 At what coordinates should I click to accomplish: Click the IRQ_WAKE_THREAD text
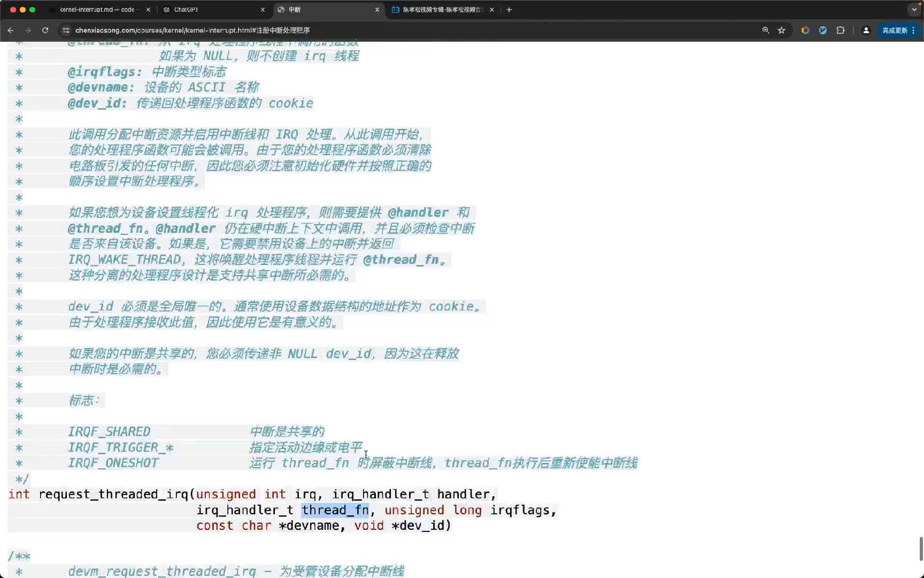tap(125, 260)
